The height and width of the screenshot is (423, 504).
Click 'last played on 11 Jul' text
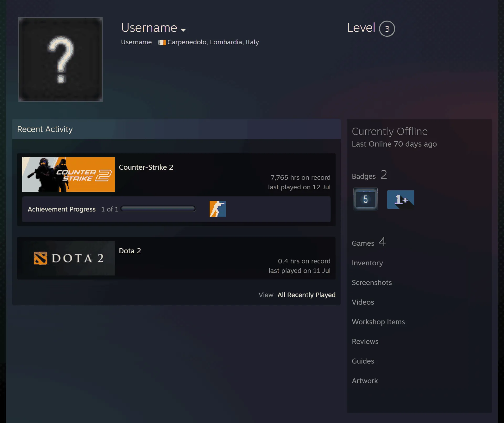tap(299, 271)
